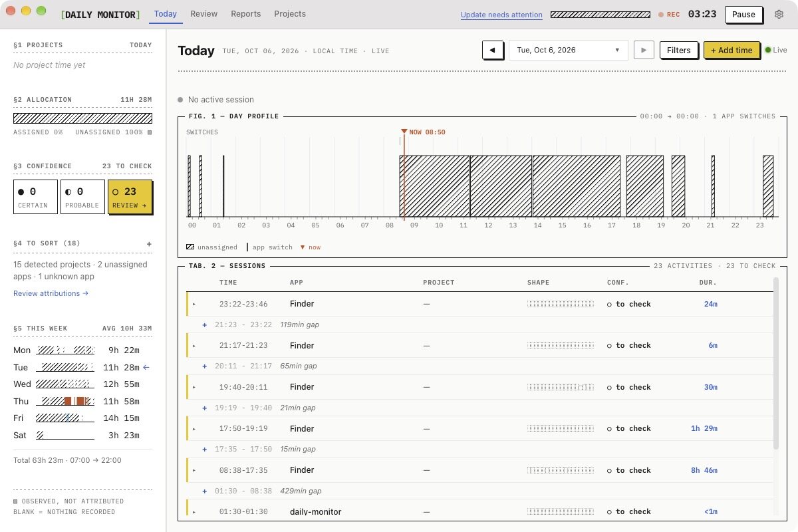
Task: Click the REC recording indicator
Action: [x=669, y=14]
